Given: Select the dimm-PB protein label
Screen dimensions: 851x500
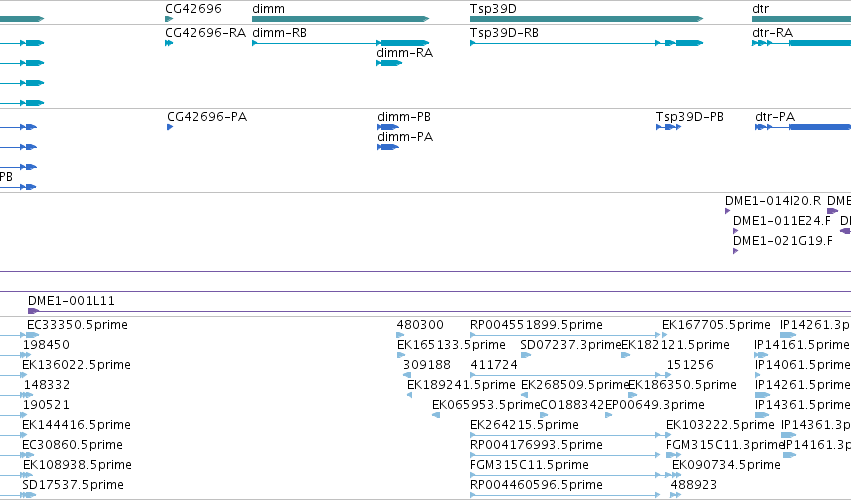Looking at the screenshot, I should click(x=404, y=117).
